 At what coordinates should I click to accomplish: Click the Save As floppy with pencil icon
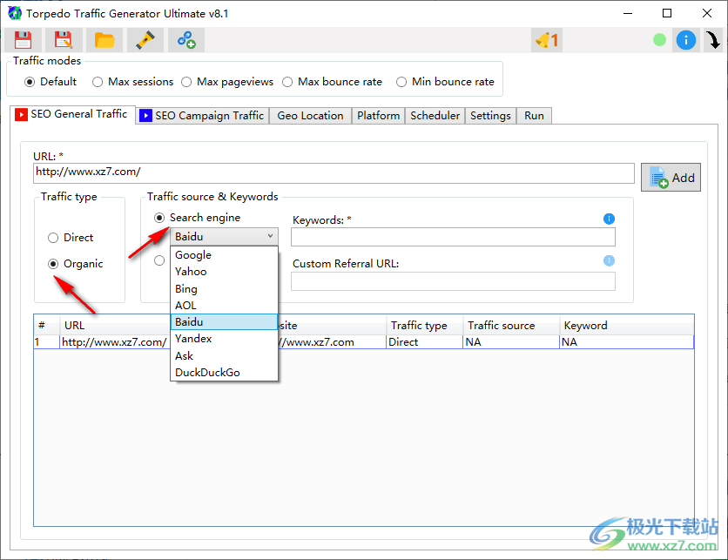(64, 40)
